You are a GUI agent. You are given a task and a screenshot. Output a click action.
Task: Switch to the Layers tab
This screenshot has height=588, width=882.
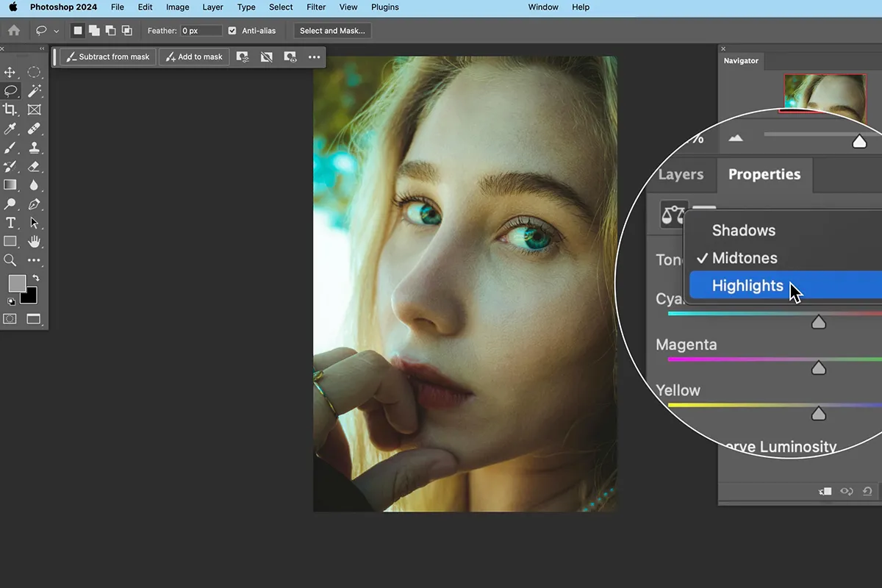(681, 174)
